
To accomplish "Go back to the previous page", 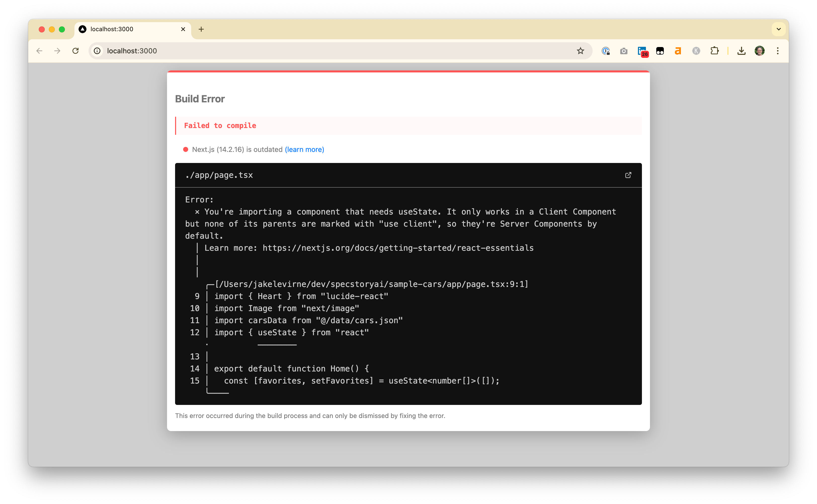I will click(39, 51).
